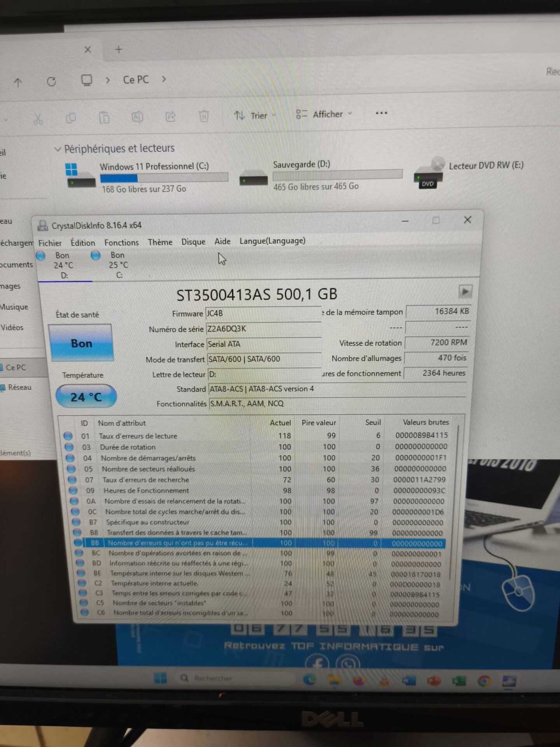The width and height of the screenshot is (560, 747).
Task: Open a new Explorer tab
Action: [119, 49]
